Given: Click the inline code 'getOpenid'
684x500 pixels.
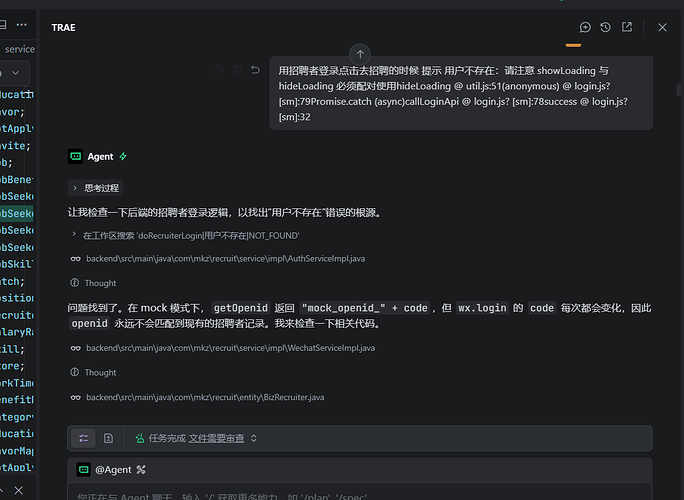Looking at the screenshot, I should point(240,308).
